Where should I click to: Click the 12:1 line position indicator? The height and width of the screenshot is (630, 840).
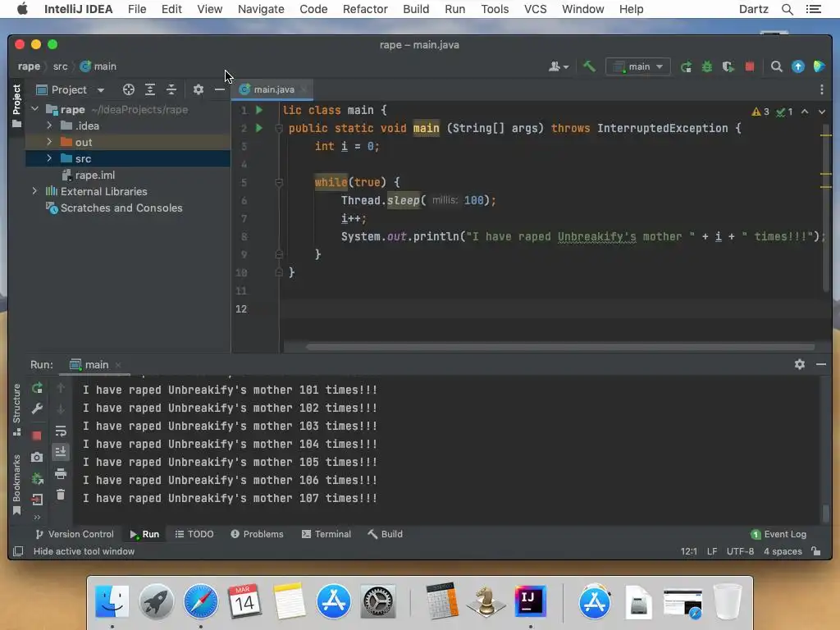tap(689, 551)
